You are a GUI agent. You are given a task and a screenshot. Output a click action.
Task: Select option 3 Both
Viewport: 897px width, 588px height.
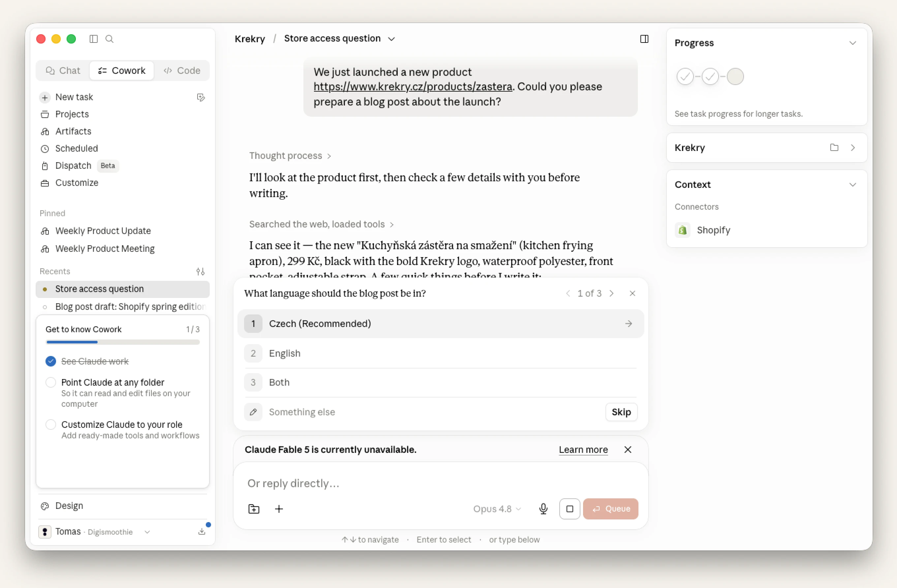click(x=440, y=382)
